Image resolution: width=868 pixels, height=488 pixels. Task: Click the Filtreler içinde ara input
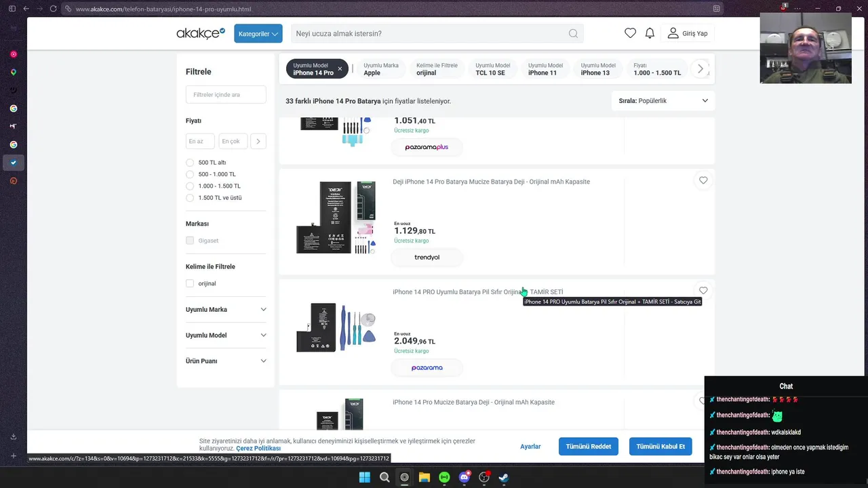(x=226, y=95)
